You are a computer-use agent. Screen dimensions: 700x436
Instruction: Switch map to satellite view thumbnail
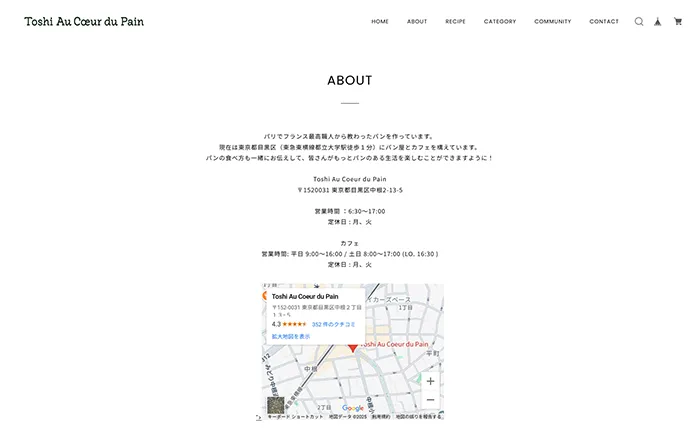(x=275, y=405)
